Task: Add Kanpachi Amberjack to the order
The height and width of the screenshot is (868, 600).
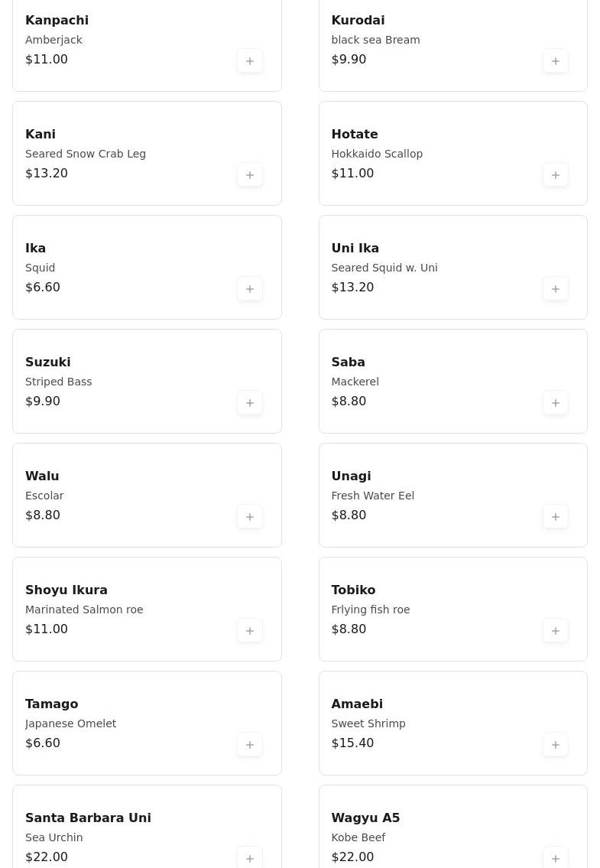Action: point(250,61)
